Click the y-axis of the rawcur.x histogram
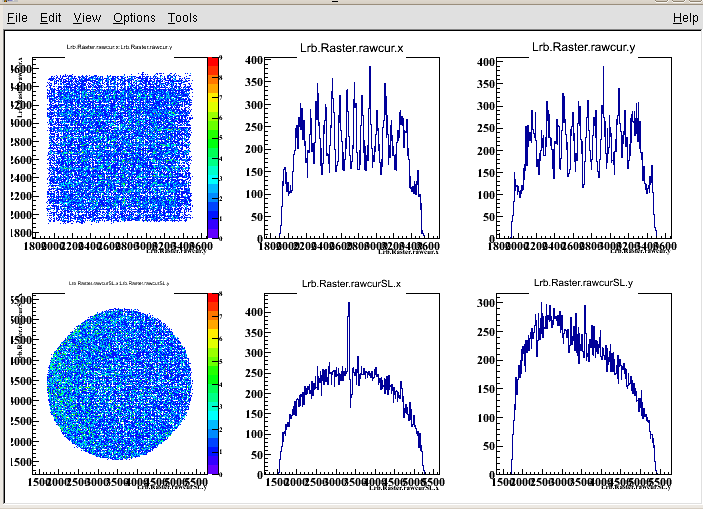This screenshot has width=703, height=509. (x=265, y=148)
